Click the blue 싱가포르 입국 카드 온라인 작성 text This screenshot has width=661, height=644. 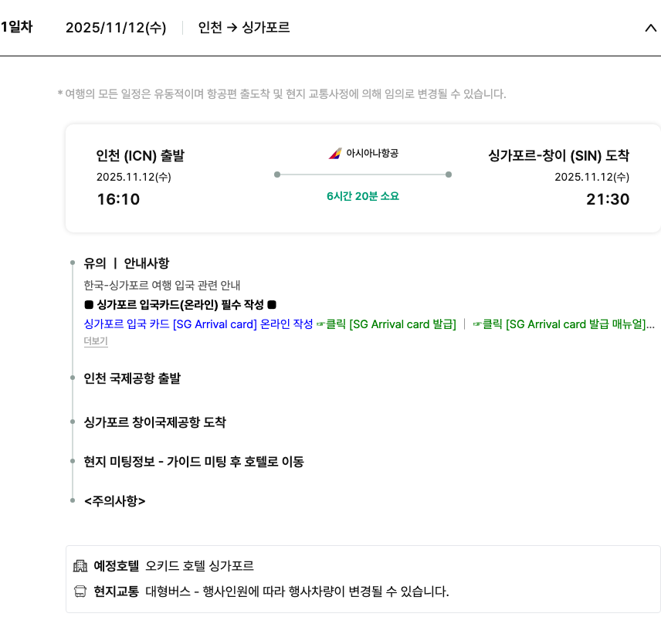pyautogui.click(x=198, y=324)
